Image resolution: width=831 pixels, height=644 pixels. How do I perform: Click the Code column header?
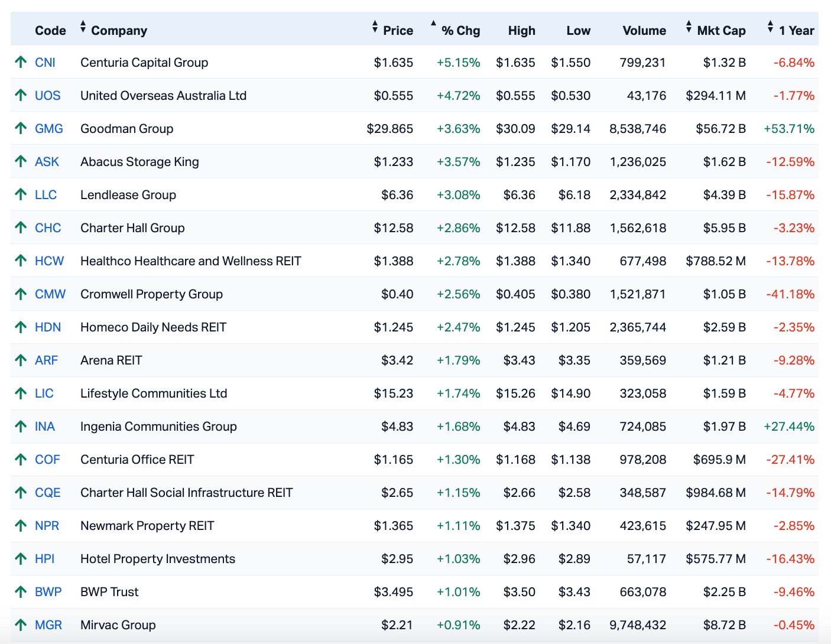[x=50, y=31]
